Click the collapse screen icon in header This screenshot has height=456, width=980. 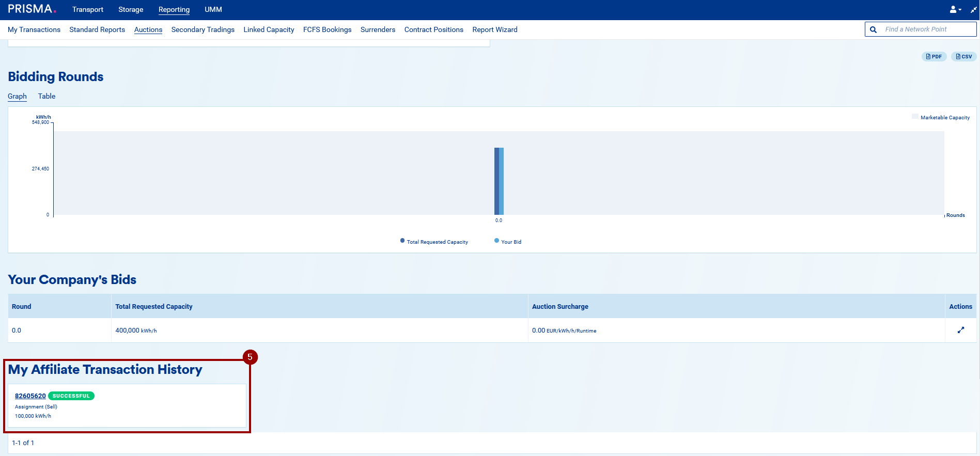click(x=973, y=9)
